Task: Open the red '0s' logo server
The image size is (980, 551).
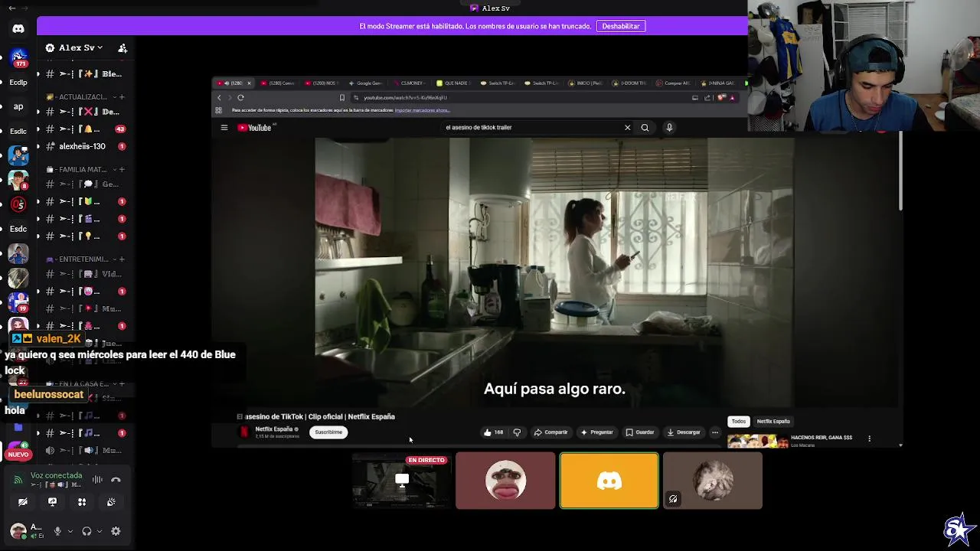Action: [x=18, y=204]
